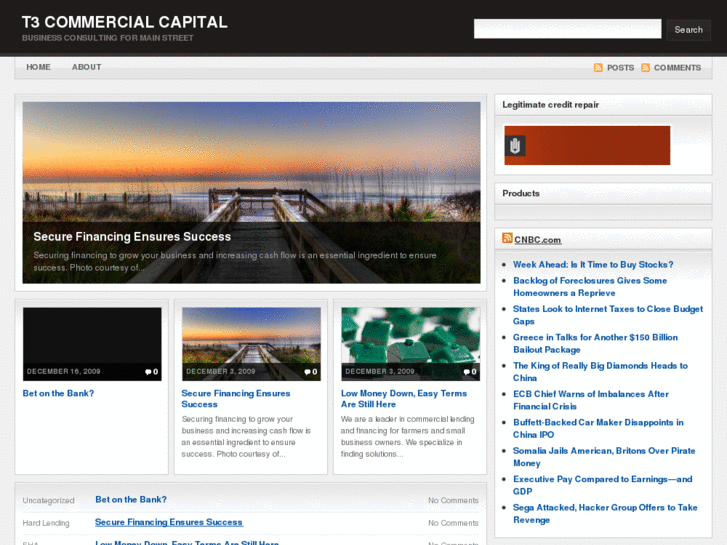Click comment bubble on Low Money Down card
727x545 pixels.
coord(466,372)
